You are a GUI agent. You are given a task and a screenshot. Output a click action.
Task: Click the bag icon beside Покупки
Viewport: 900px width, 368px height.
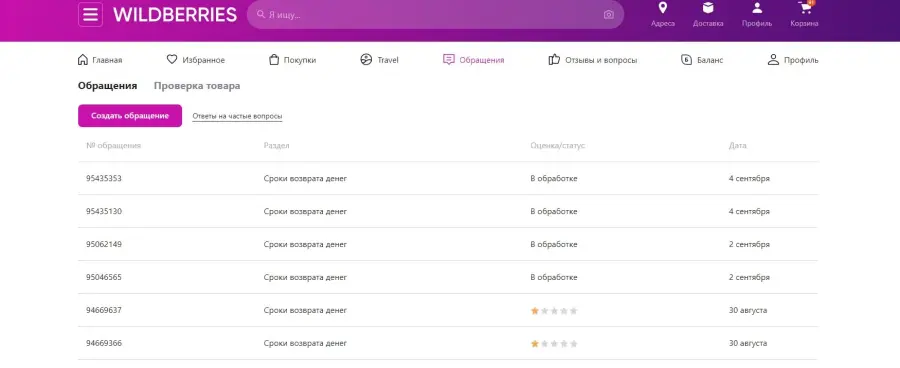274,60
